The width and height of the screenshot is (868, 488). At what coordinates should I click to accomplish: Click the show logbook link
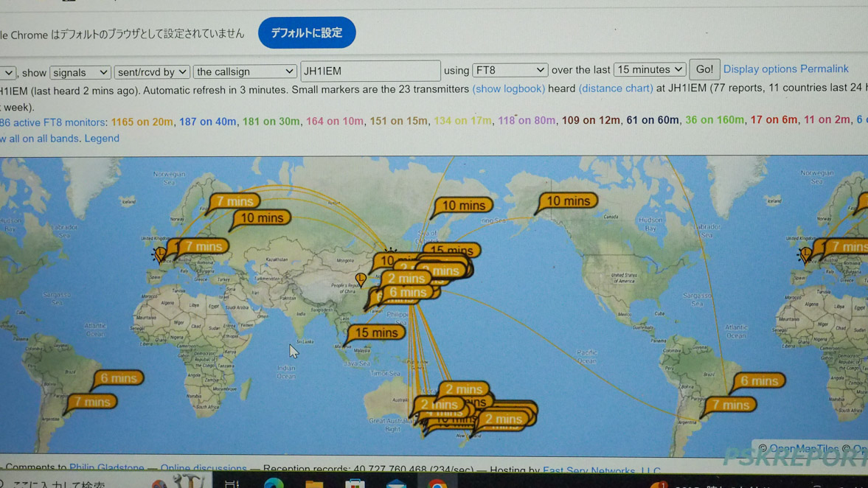tap(508, 88)
